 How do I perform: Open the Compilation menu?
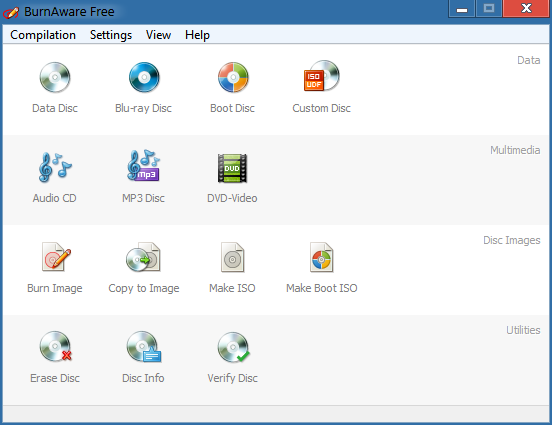click(x=43, y=35)
